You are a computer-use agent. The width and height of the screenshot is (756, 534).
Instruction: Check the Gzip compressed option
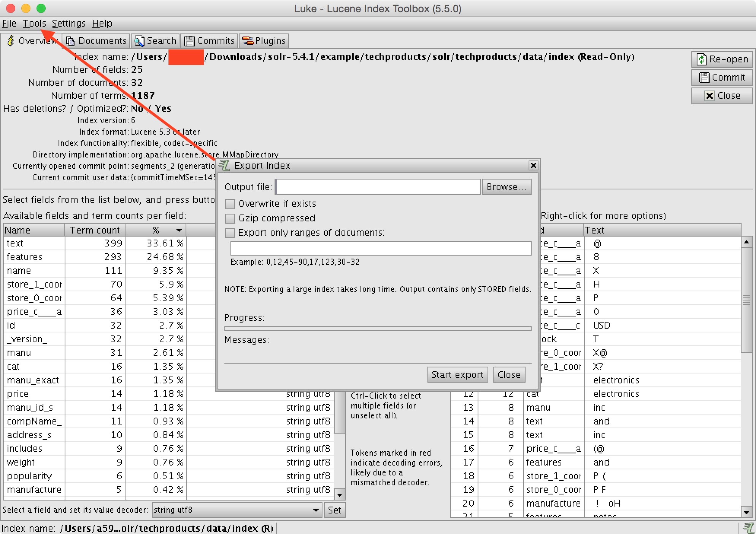coord(230,218)
